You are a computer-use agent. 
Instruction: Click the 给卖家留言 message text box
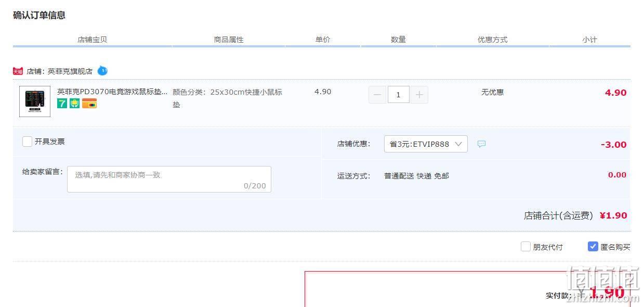point(169,179)
